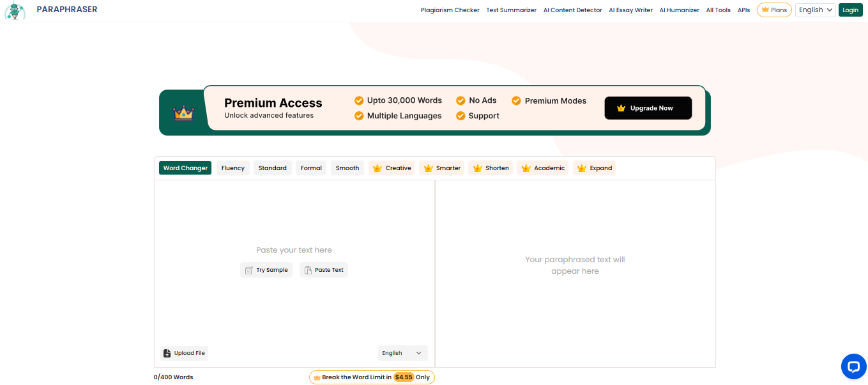Image resolution: width=868 pixels, height=385 pixels.
Task: Click the Paraphraser robot logo icon
Action: pos(15,11)
